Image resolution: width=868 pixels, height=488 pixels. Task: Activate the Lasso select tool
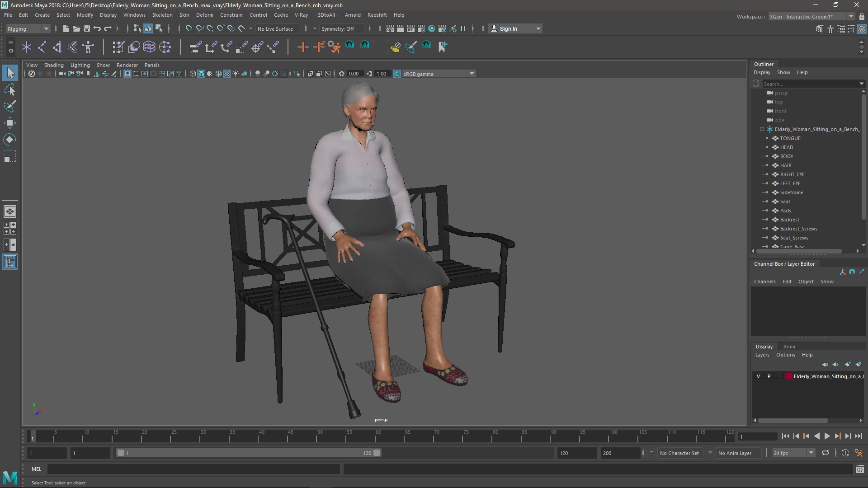[10, 90]
